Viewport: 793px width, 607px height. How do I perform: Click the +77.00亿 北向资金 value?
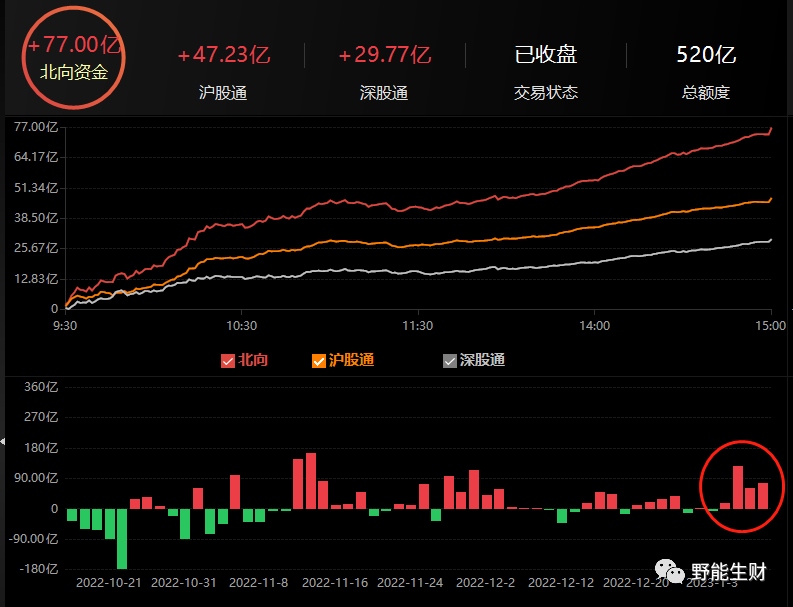click(x=74, y=45)
